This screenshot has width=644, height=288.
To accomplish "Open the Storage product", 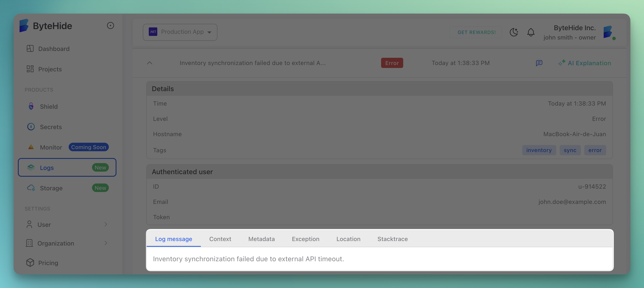I will (x=51, y=188).
